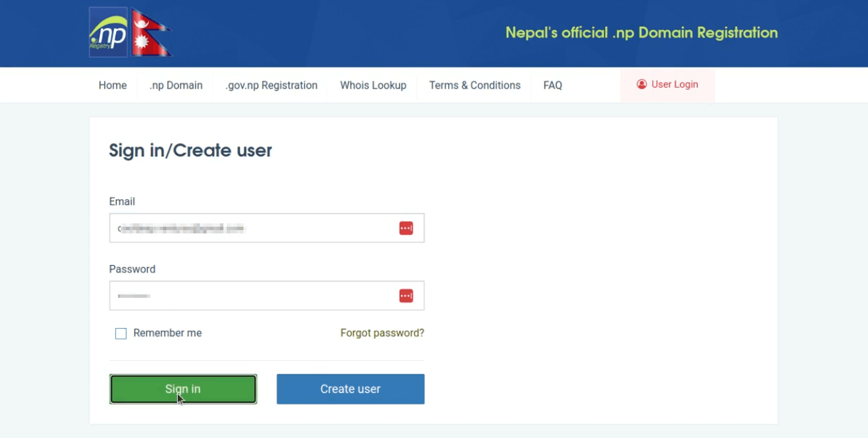Image resolution: width=868 pixels, height=438 pixels.
Task: Focus the Password input field
Action: pyautogui.click(x=266, y=296)
